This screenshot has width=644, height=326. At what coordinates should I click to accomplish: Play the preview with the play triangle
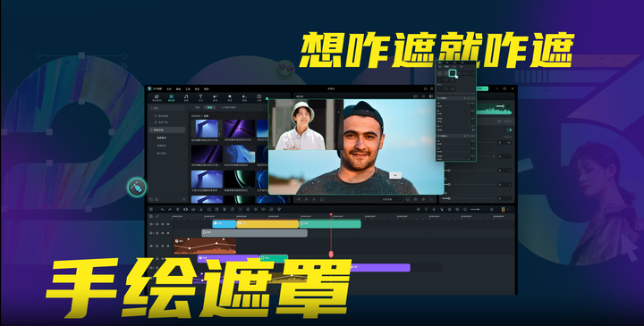click(314, 199)
